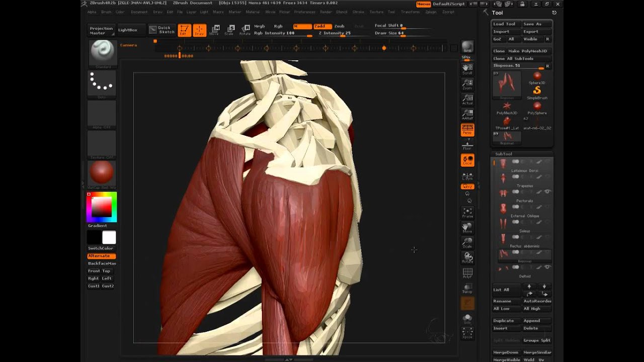Toggle XYZ rotation mode
The width and height of the screenshot is (644, 362).
[467, 187]
